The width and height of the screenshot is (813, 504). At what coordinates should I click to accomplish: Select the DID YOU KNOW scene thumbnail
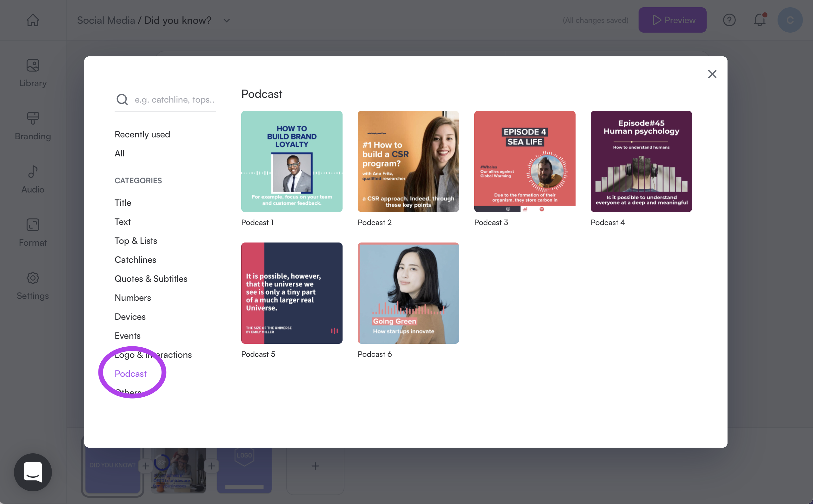(113, 470)
